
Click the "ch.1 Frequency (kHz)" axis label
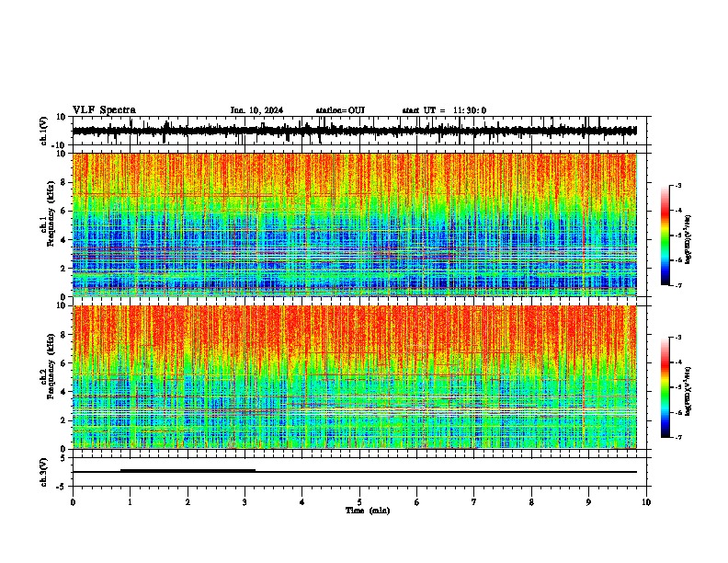49,214
